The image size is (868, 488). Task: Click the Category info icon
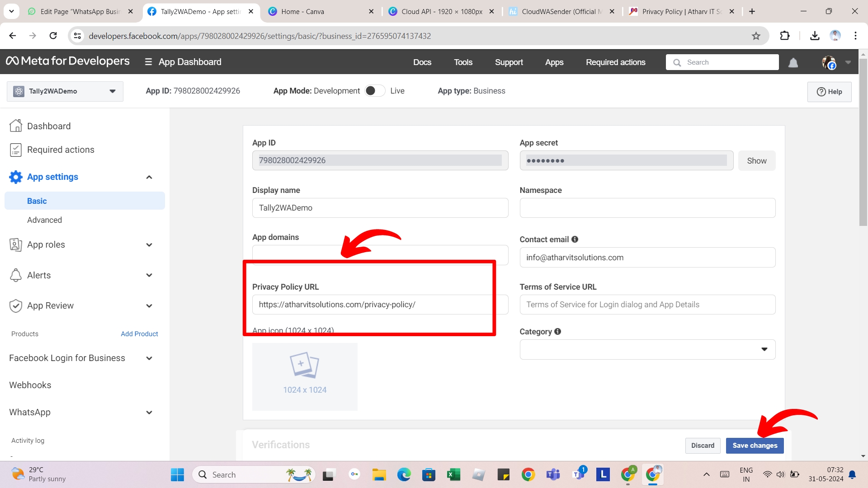point(557,332)
